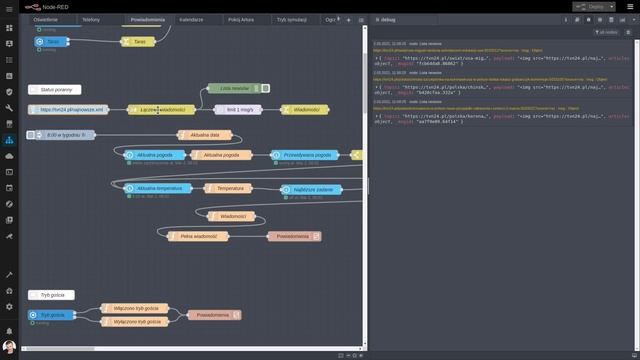Open the Node-RED sitemap icon in sidebar

[x=9, y=140]
